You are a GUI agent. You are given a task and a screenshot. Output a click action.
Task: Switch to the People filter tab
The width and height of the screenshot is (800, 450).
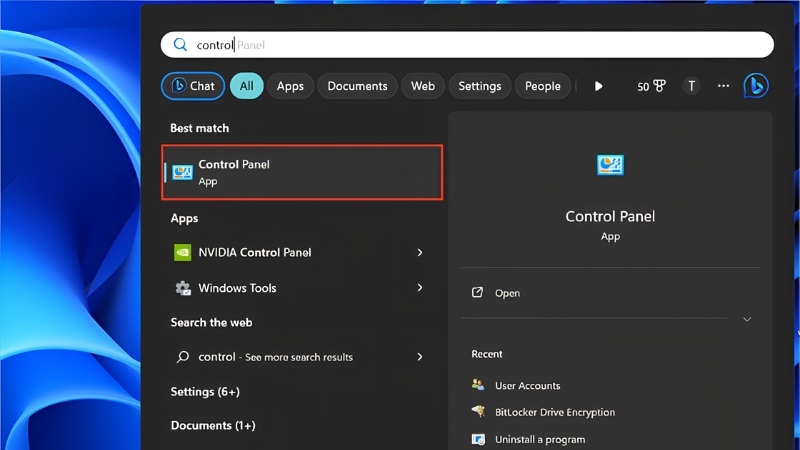tap(542, 86)
